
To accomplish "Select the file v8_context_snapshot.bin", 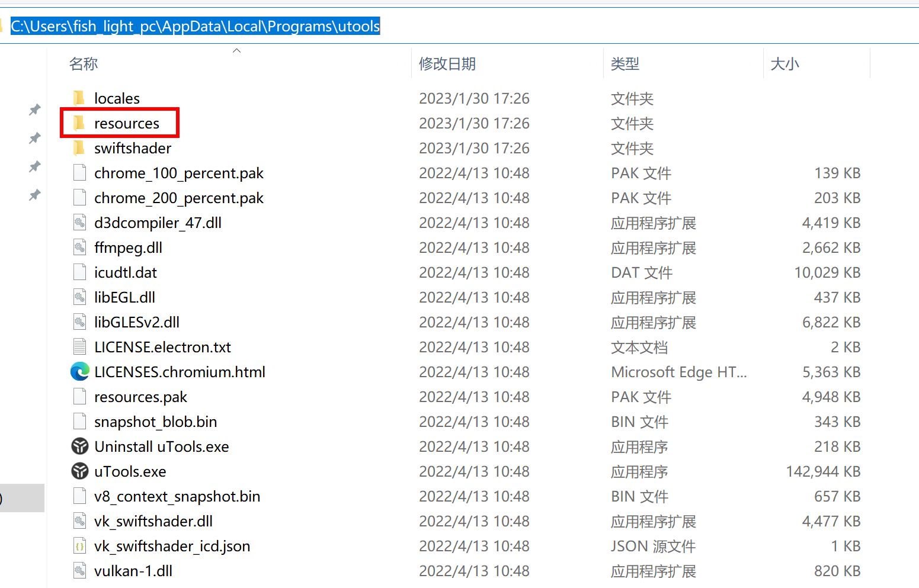I will [x=177, y=496].
